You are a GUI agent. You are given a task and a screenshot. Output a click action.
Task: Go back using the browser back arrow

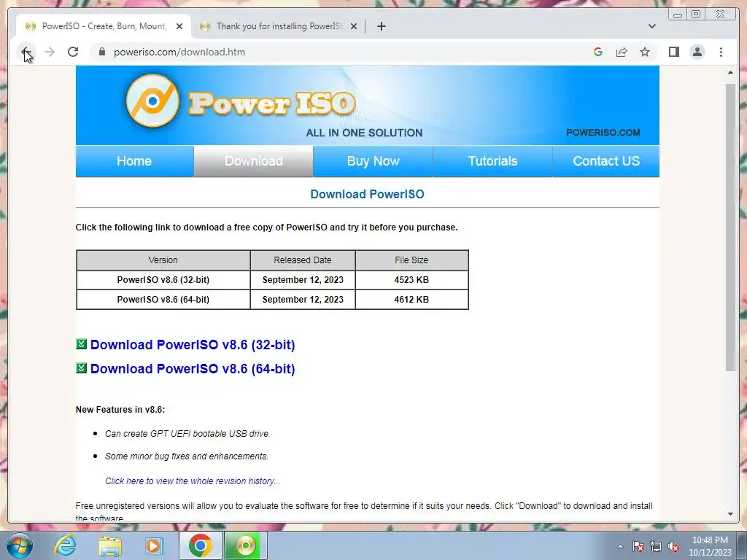point(26,52)
